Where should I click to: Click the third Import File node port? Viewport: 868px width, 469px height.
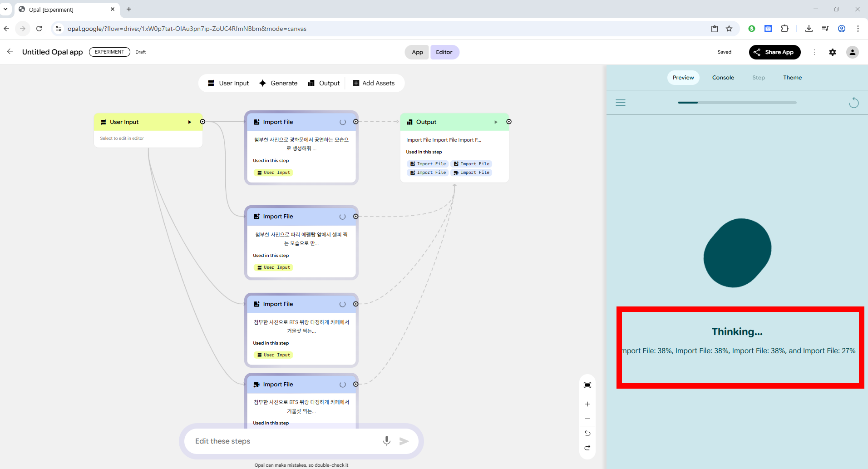click(356, 304)
